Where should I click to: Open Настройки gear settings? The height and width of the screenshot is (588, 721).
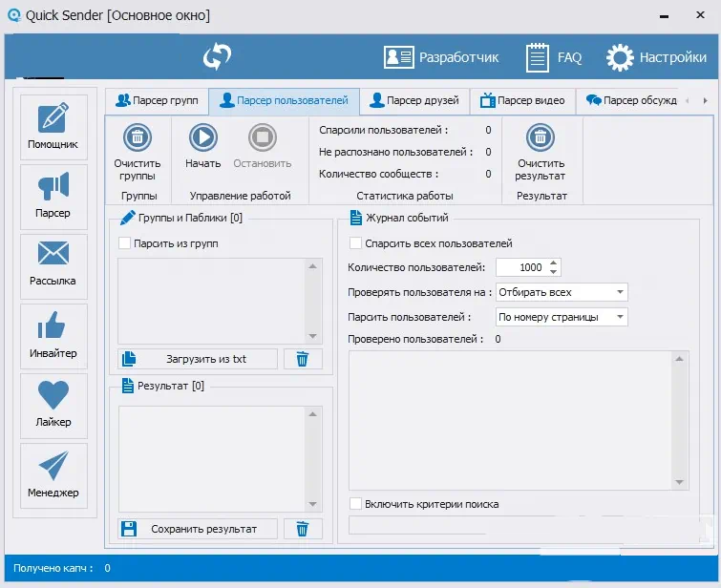coord(656,57)
